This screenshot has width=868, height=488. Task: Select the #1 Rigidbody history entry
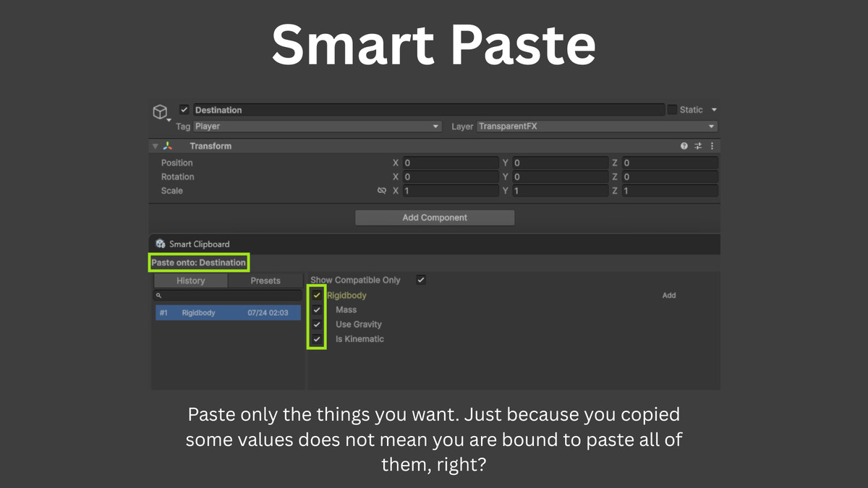click(x=228, y=312)
